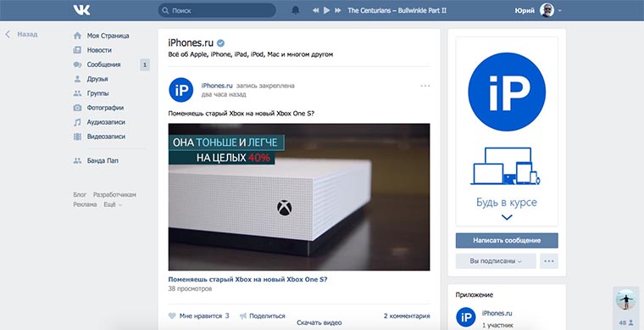Open the Разработчикам footer link
644x330 pixels.
[x=114, y=195]
